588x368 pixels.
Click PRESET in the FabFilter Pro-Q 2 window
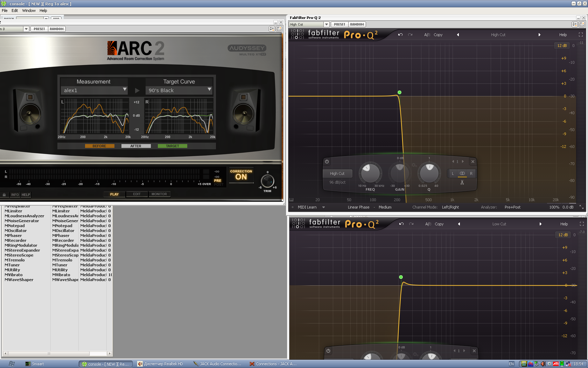[339, 24]
